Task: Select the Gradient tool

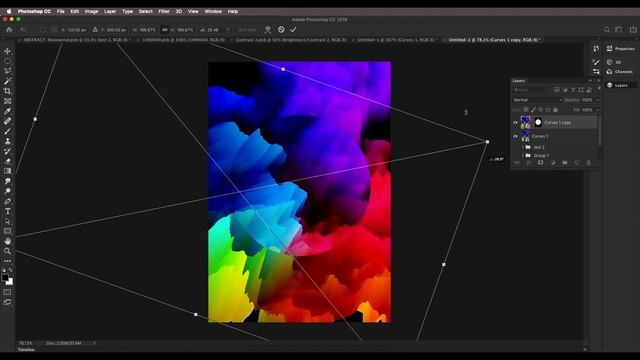Action: coord(7,171)
